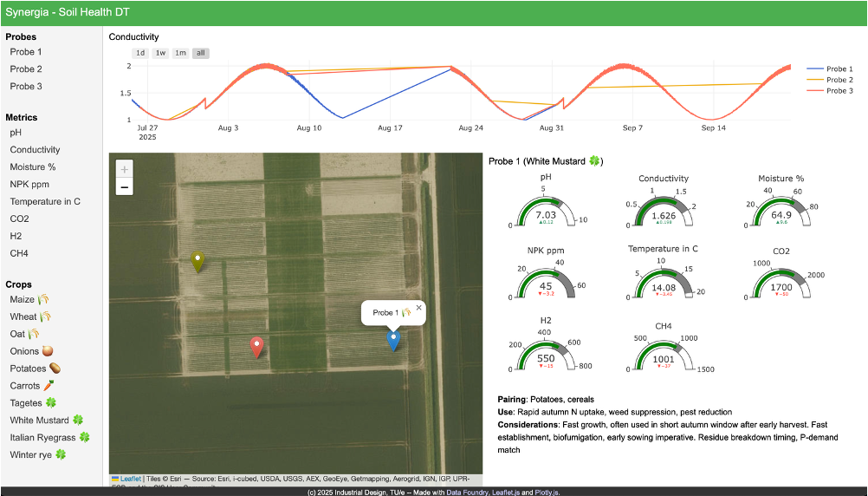
Task: Select the Oat crop
Action: pyautogui.click(x=24, y=334)
